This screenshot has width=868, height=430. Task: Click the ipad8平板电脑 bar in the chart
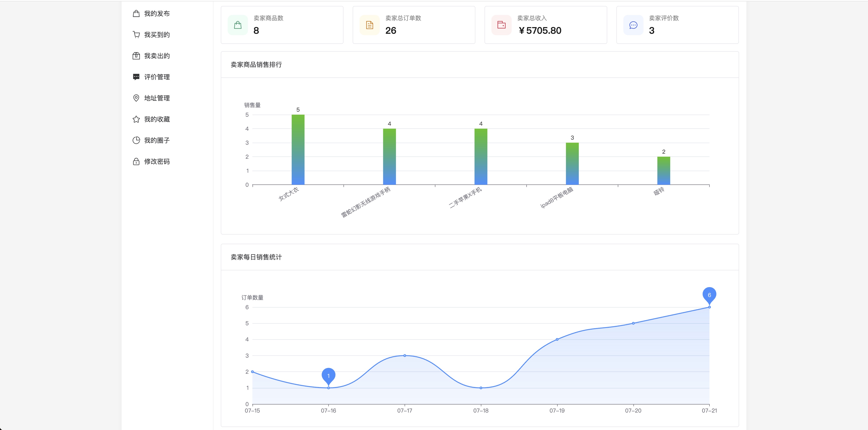pos(572,164)
